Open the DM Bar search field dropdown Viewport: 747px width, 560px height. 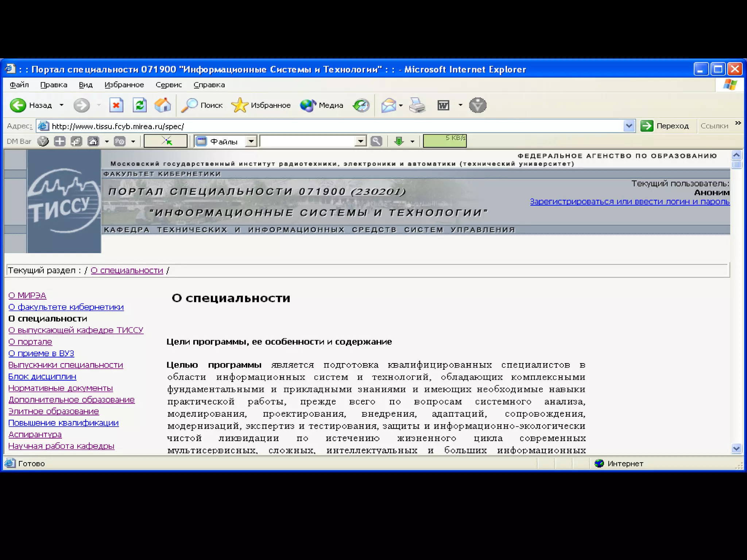pyautogui.click(x=360, y=141)
